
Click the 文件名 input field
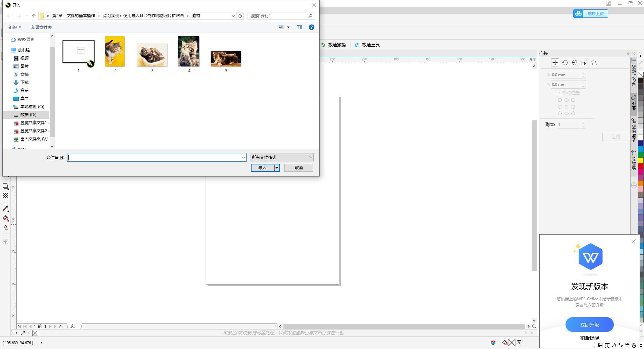[157, 157]
